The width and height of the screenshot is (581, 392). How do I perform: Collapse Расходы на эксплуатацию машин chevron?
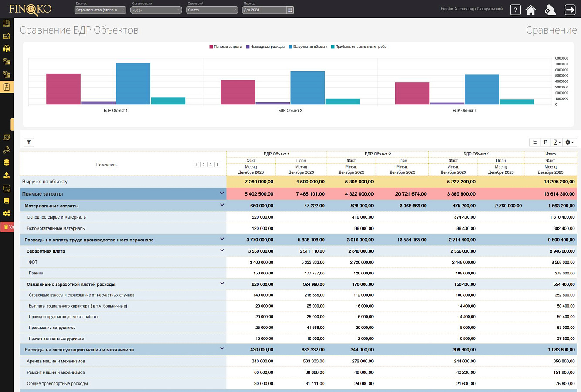coord(222,348)
